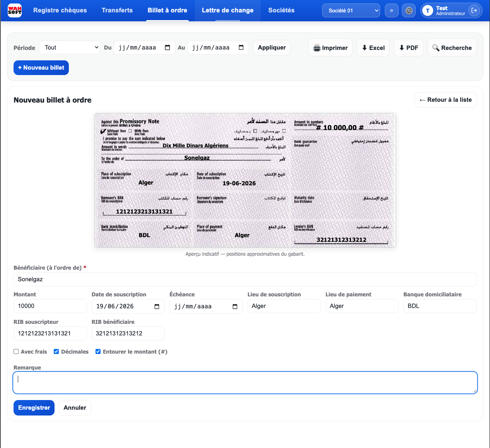Image resolution: width=490 pixels, height=448 pixels.
Task: Download as PDF
Action: tap(408, 48)
